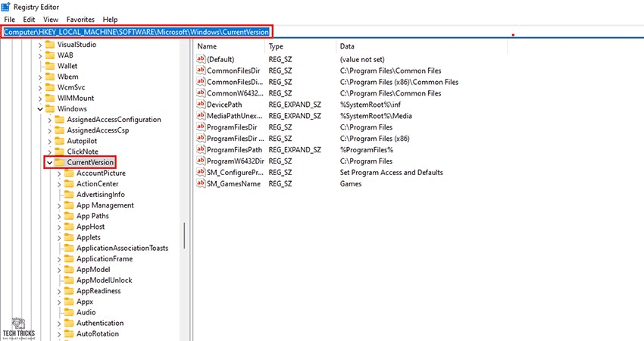
Task: Expand the WAB key
Action: point(40,55)
